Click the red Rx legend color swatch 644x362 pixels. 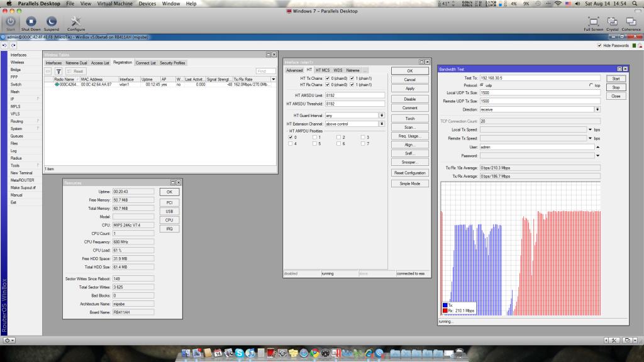pyautogui.click(x=445, y=310)
